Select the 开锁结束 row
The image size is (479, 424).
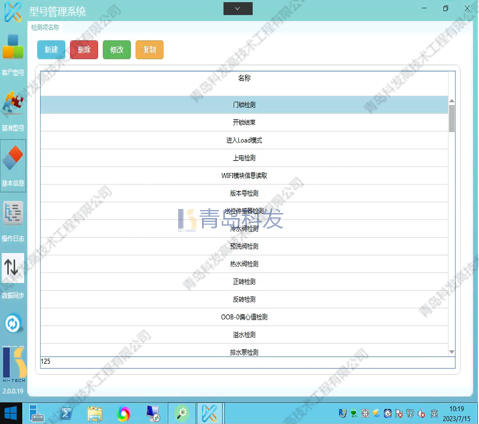point(244,122)
